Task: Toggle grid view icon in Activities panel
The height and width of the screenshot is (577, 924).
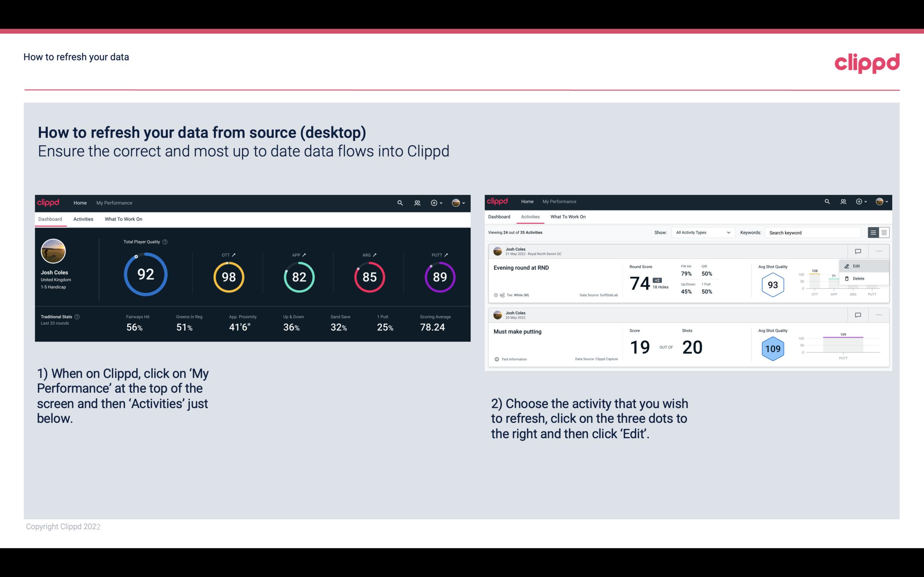Action: (x=883, y=232)
